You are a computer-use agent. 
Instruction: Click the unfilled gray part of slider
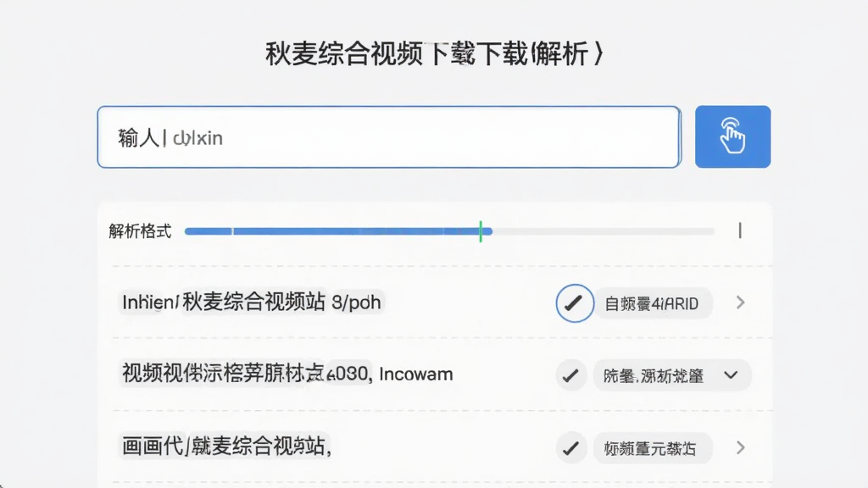coord(604,231)
